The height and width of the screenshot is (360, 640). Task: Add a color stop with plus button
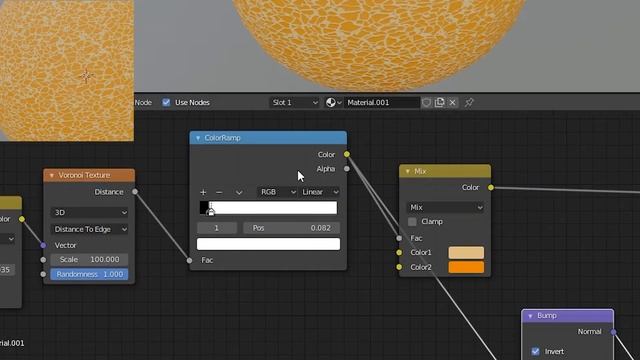203,192
